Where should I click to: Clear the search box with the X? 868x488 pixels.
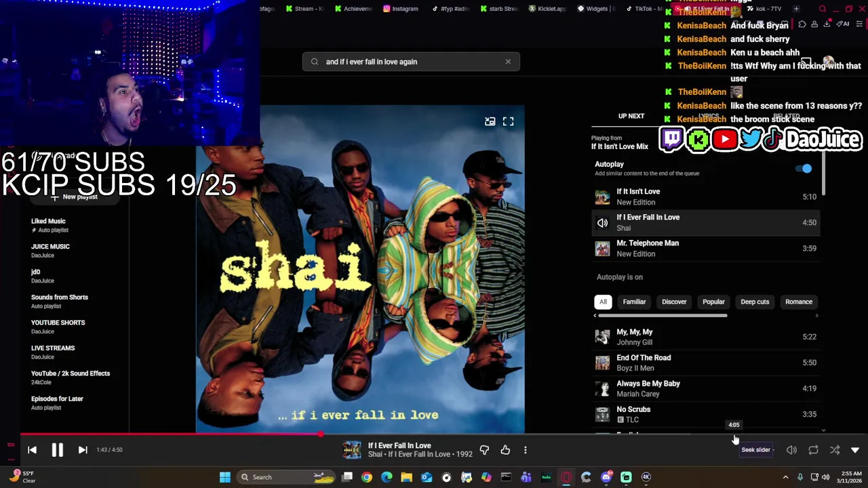point(508,62)
